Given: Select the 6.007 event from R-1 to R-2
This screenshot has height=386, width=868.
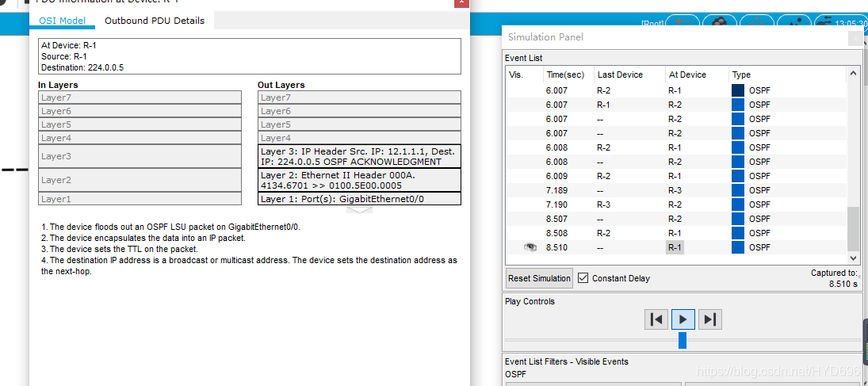Looking at the screenshot, I should (x=676, y=105).
